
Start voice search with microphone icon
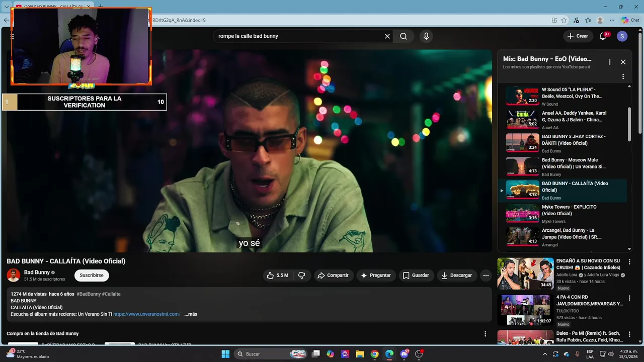coord(426,36)
